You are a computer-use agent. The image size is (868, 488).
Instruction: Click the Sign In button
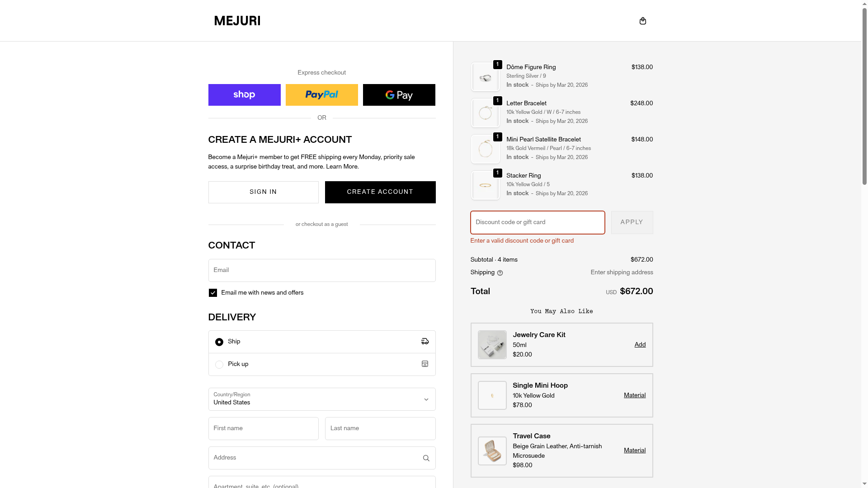pos(263,192)
